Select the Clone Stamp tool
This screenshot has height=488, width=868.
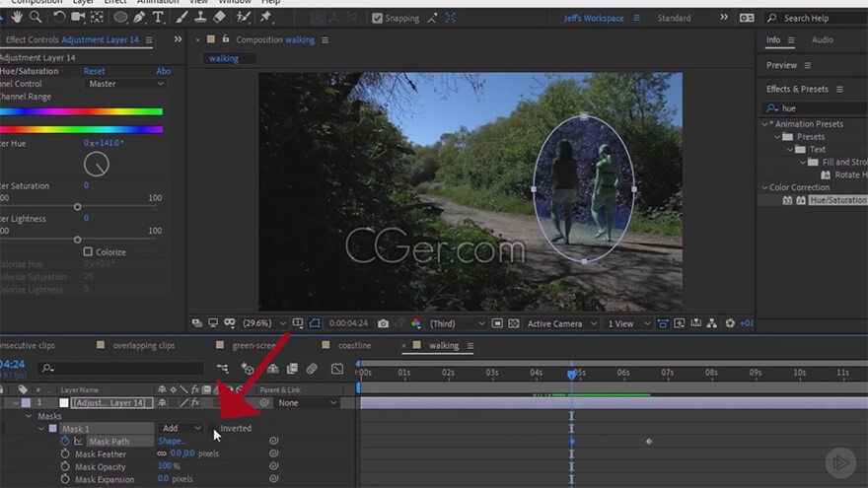(x=200, y=18)
